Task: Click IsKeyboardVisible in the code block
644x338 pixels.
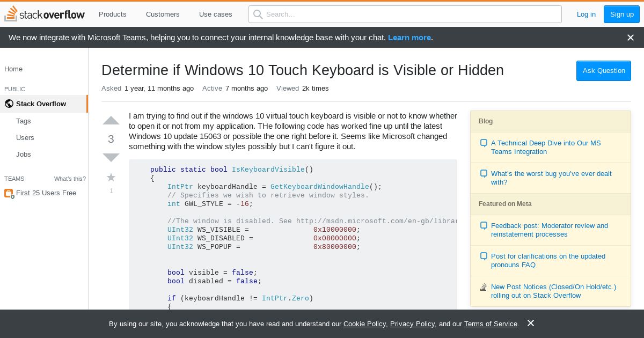Action: point(268,170)
